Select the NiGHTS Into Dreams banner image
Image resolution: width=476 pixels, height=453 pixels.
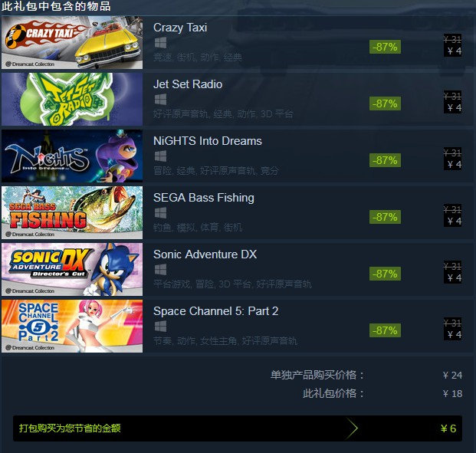(72, 156)
